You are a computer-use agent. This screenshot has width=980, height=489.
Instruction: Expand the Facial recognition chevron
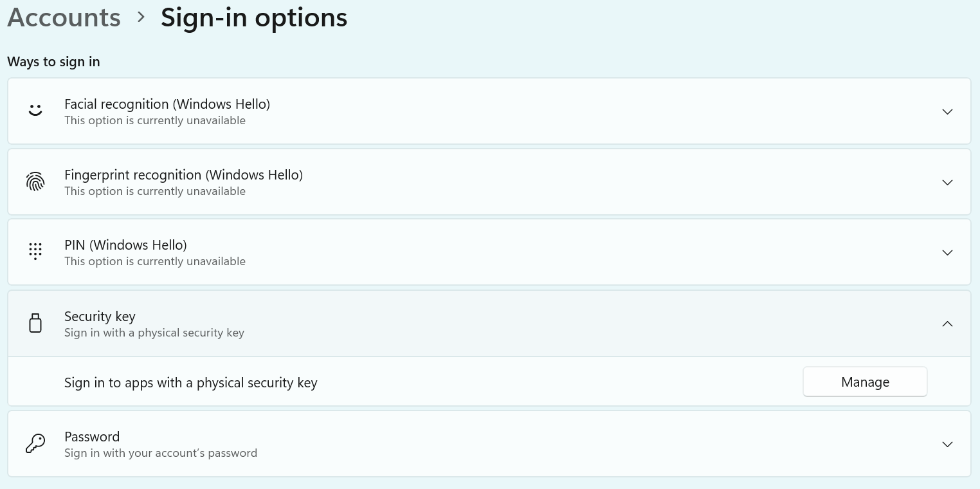(947, 111)
